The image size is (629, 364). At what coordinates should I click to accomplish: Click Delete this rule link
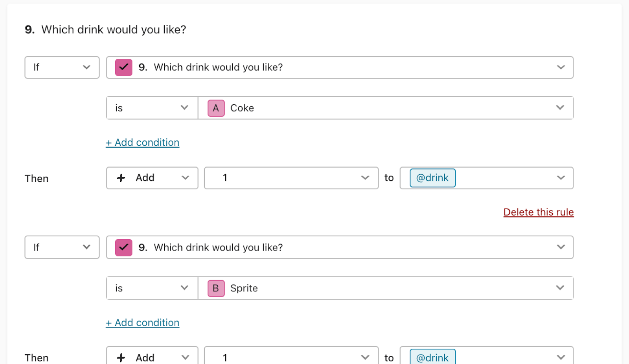pos(539,212)
